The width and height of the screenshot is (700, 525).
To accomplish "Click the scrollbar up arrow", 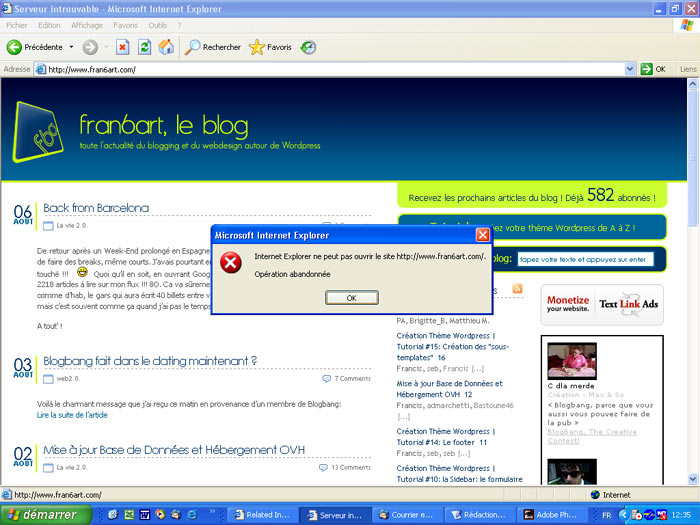I will coord(692,83).
